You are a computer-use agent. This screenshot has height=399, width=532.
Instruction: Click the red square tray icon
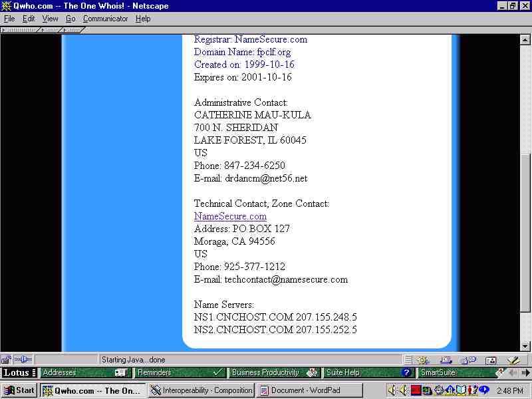point(416,390)
